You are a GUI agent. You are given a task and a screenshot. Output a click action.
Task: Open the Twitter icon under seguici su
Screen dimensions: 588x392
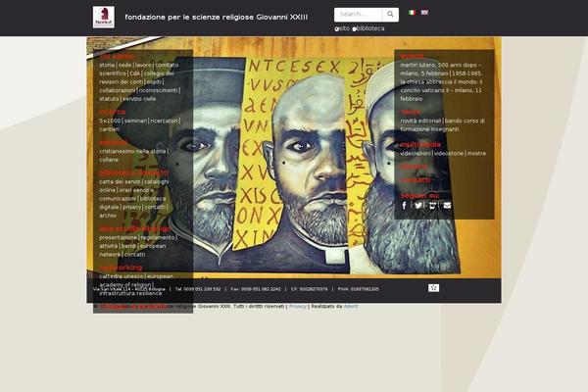pos(418,205)
